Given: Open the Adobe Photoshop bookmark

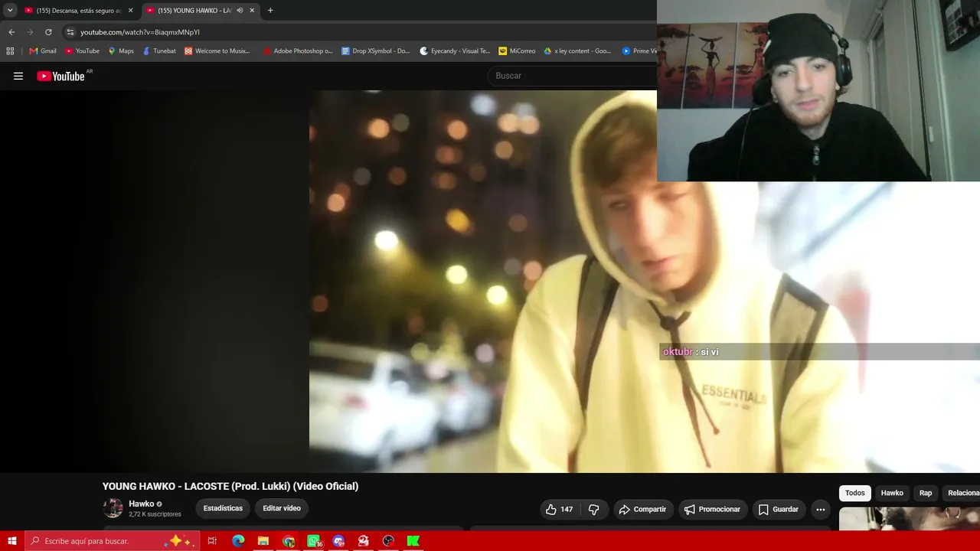Looking at the screenshot, I should click(x=297, y=51).
